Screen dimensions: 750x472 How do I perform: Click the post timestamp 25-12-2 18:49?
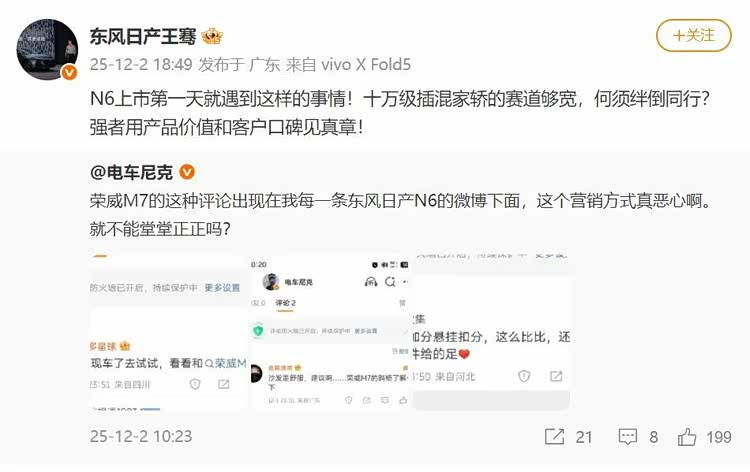(x=141, y=65)
